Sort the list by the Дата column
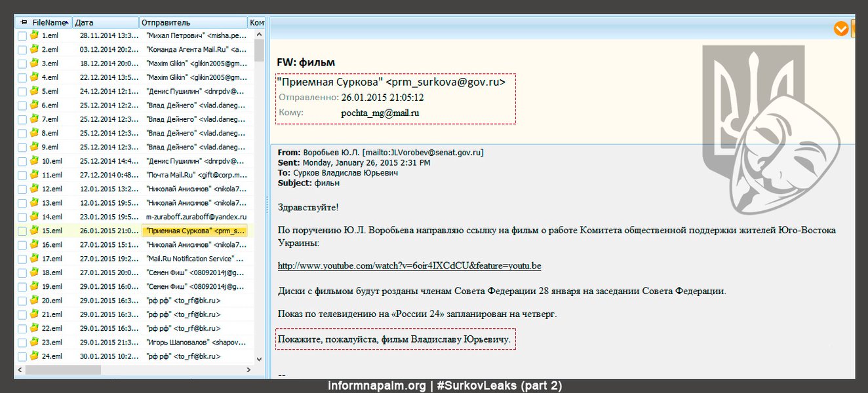 [x=105, y=22]
